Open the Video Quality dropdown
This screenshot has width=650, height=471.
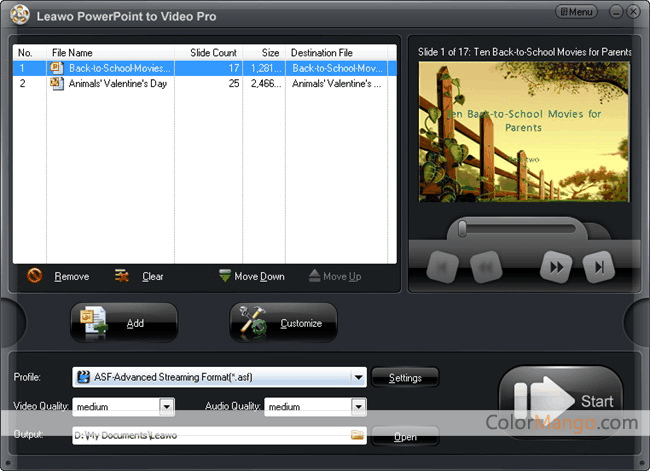coord(166,407)
